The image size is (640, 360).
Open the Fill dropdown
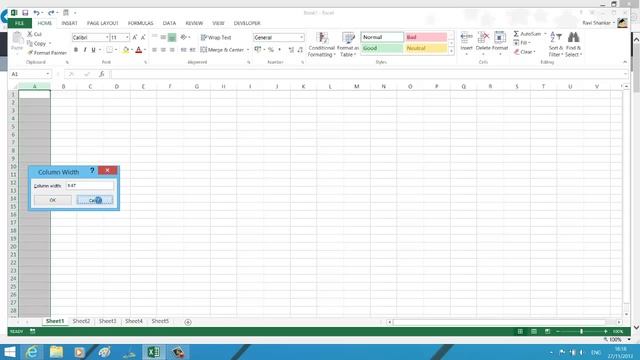coord(522,43)
